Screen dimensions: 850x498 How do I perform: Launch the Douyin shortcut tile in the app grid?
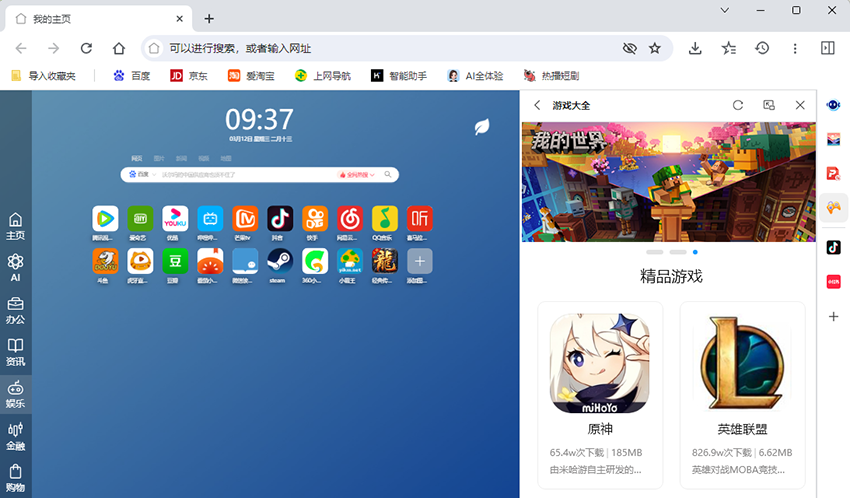pos(279,218)
